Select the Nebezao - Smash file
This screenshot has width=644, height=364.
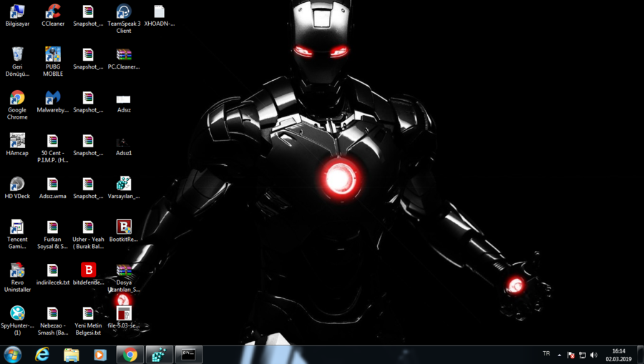coord(53,320)
